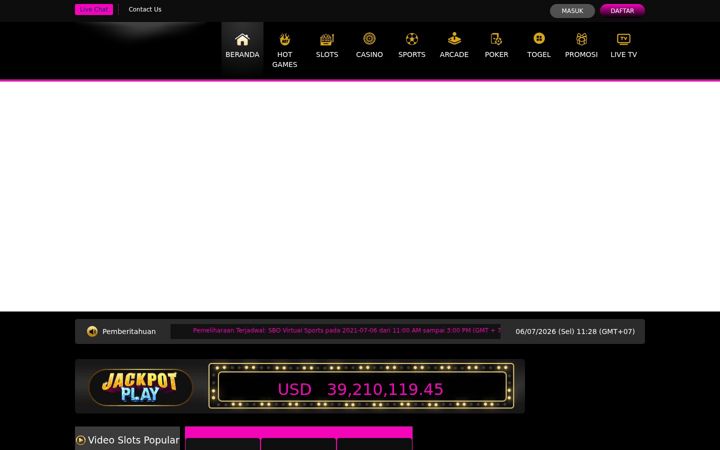Click the Casino chip icon
Image resolution: width=720 pixels, height=450 pixels.
click(x=369, y=39)
